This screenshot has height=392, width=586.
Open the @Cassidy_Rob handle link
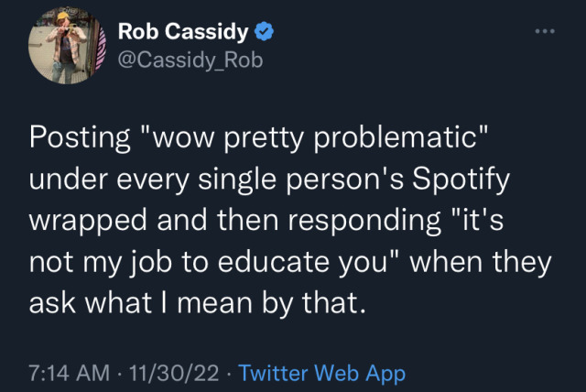(x=181, y=60)
